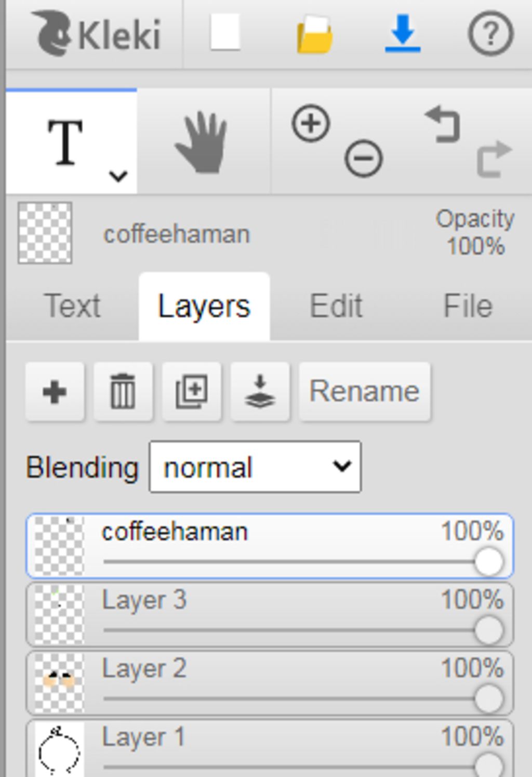Viewport: 532px width, 777px height.
Task: Expand the Text tool chevron
Action: tap(118, 176)
